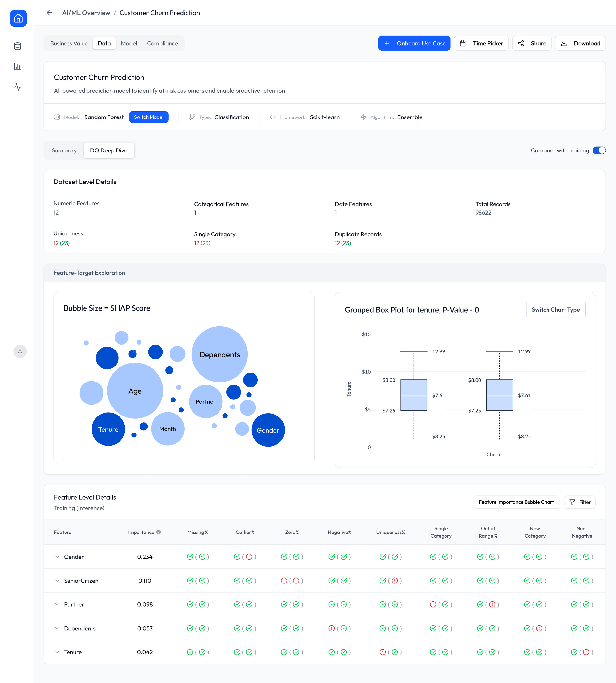The height and width of the screenshot is (683, 616).
Task: Open the database icon in sidebar
Action: [x=17, y=46]
